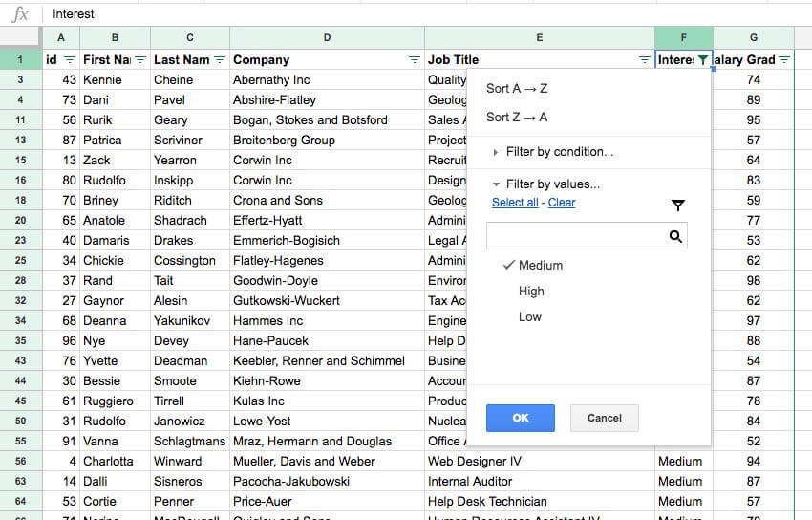The width and height of the screenshot is (812, 520).
Task: Select column G header
Action: (x=754, y=38)
